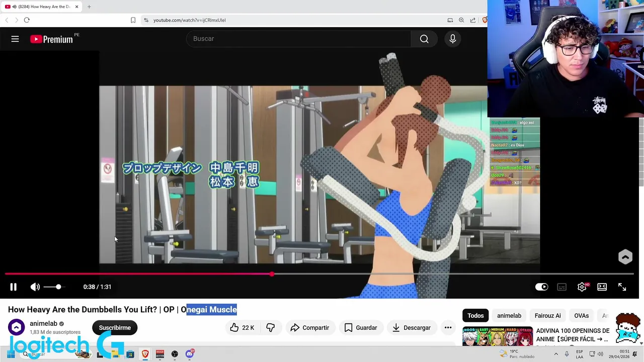Open the player settings gear
Viewport: 644px width, 362px height.
point(582,287)
